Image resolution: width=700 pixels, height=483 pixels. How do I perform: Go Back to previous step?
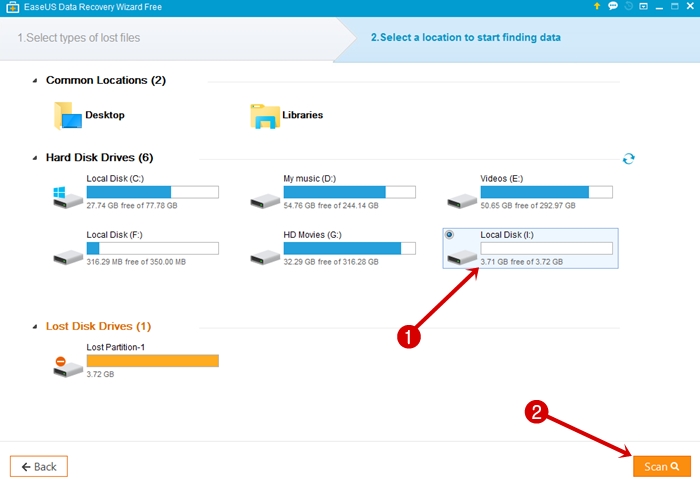(x=39, y=466)
